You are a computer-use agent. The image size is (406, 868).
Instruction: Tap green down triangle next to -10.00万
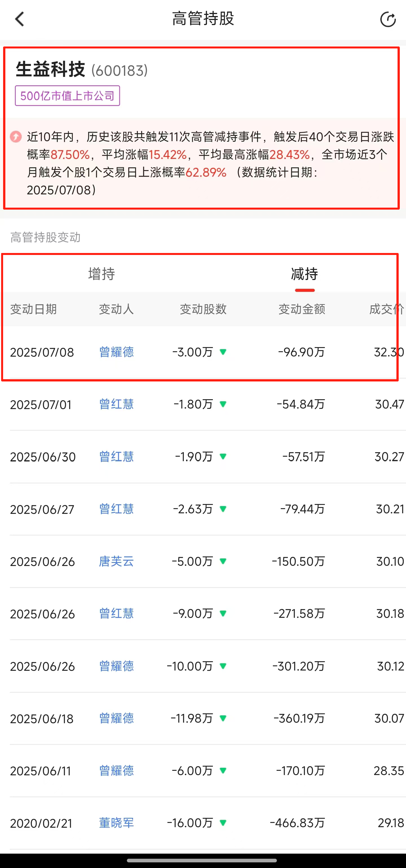223,666
